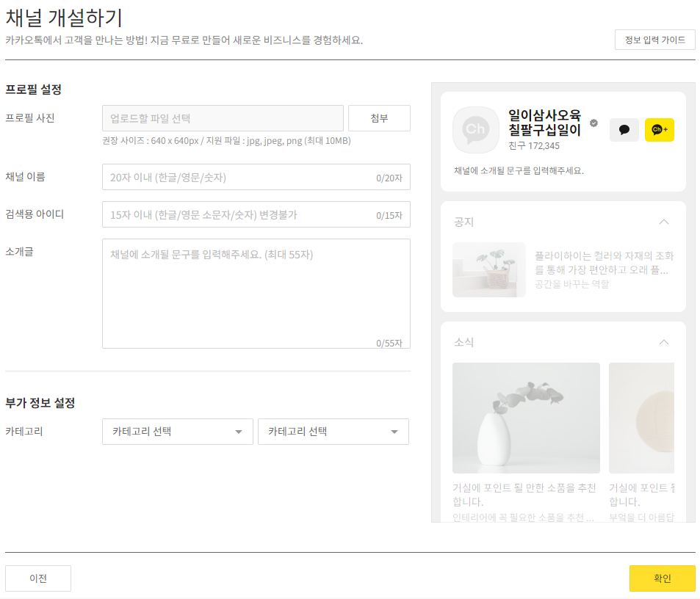Image resolution: width=700 pixels, height=599 pixels.
Task: Click the chat bubble icon in channel preview
Action: (624, 129)
